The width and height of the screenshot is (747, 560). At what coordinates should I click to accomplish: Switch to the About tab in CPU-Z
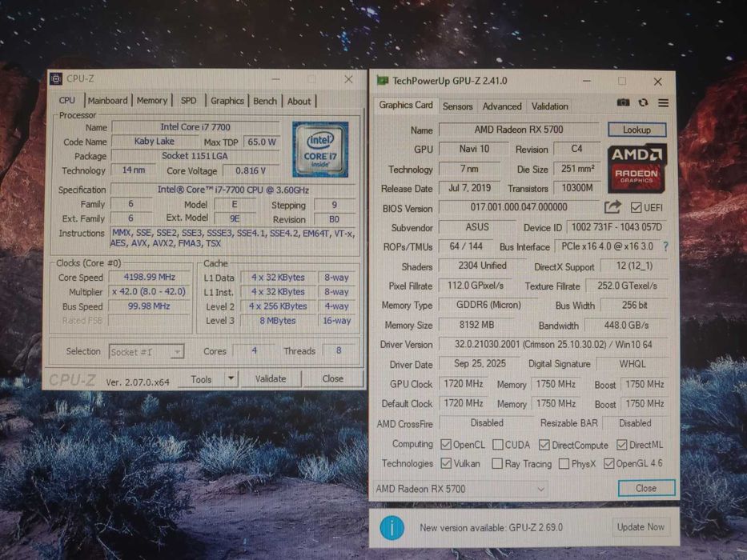coord(299,101)
